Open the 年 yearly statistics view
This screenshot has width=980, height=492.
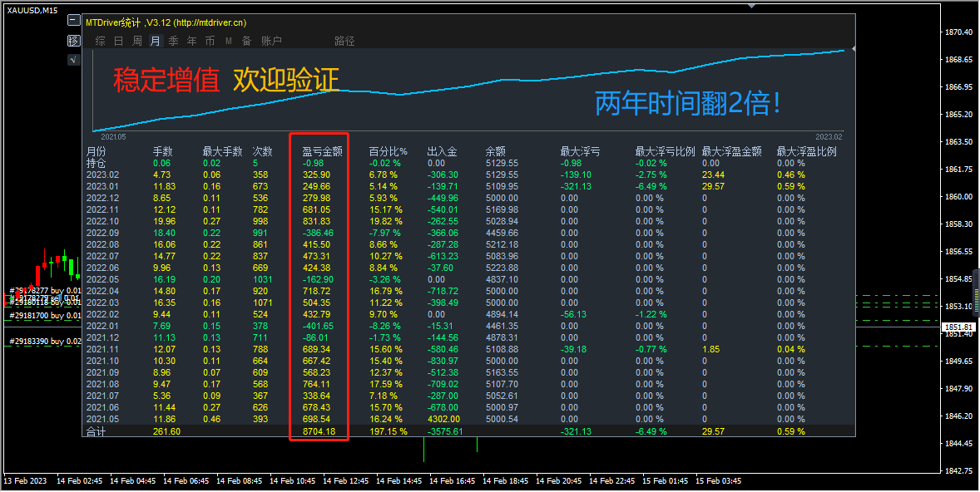tap(191, 39)
